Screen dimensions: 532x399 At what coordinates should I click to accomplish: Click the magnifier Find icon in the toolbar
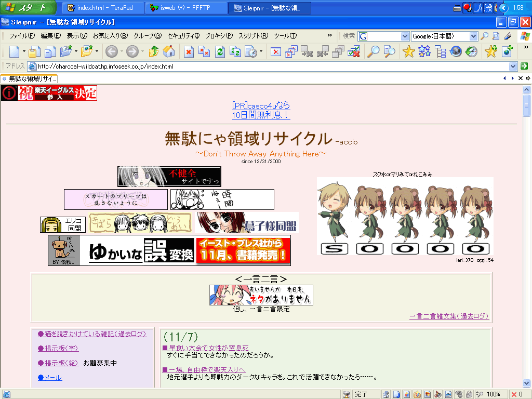(x=373, y=51)
